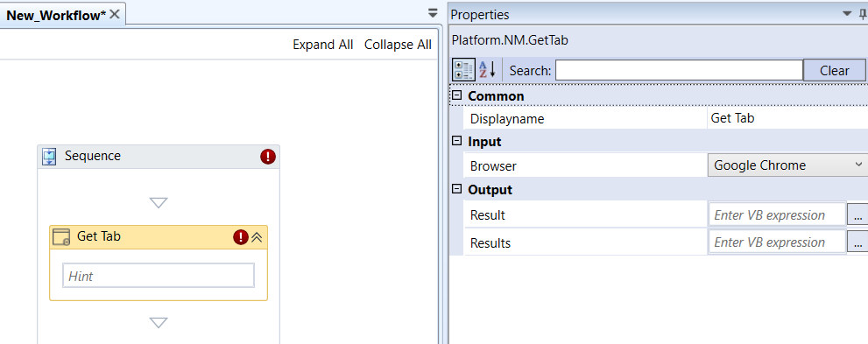Click the Properties panel title
Image resolution: width=868 pixels, height=344 pixels.
480,15
